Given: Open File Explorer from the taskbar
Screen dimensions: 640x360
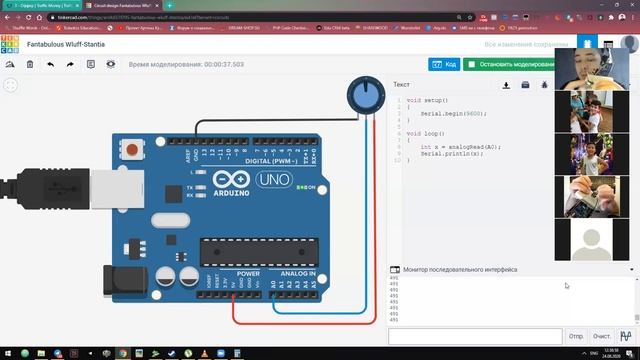Looking at the screenshot, I should 41,353.
